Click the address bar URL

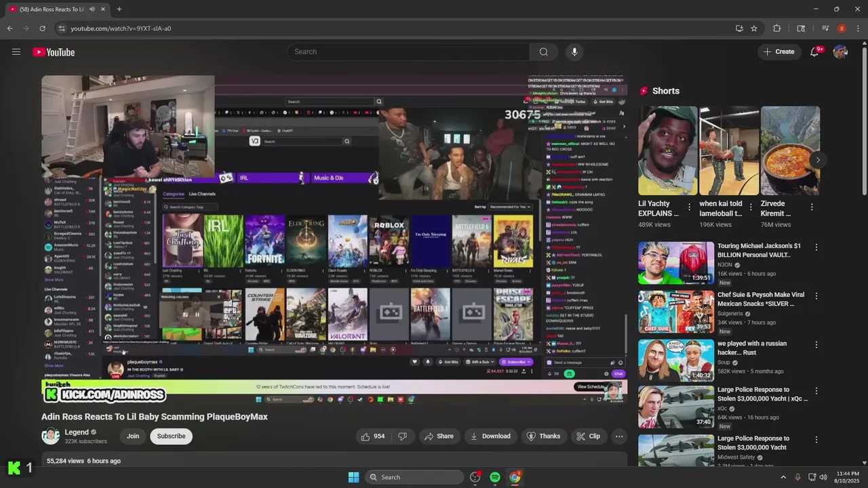tap(121, 28)
